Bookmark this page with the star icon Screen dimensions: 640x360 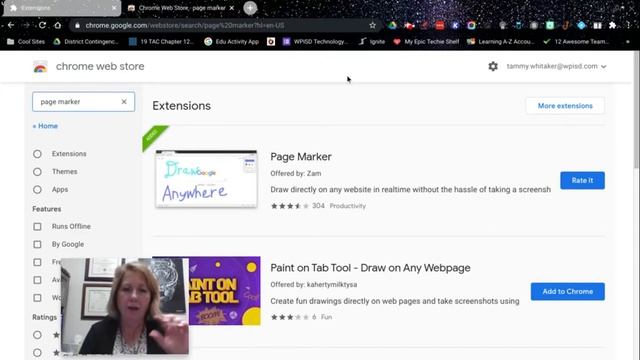click(372, 25)
